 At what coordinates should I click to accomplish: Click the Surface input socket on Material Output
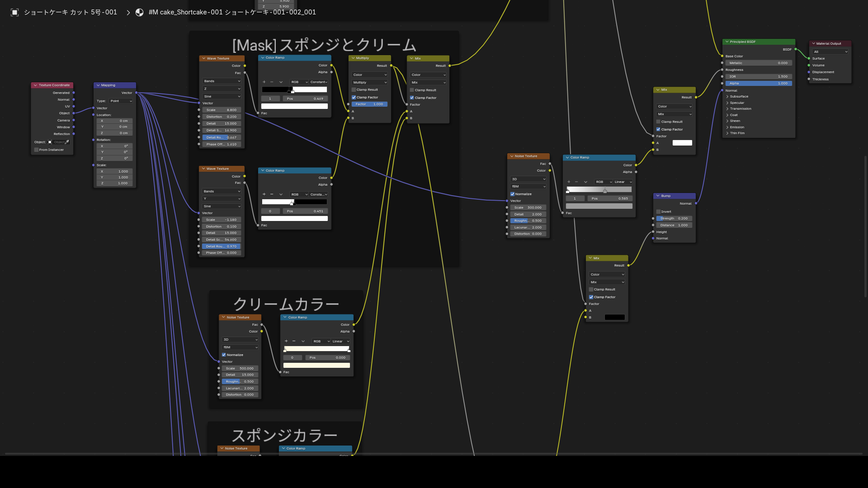(x=809, y=58)
